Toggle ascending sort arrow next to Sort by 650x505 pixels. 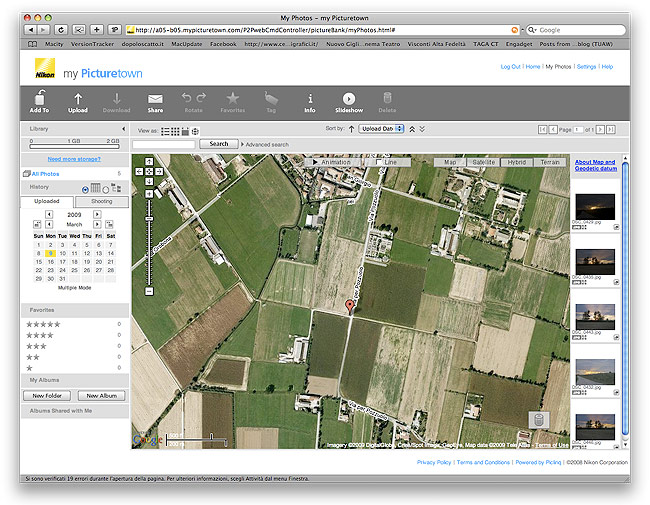click(x=352, y=129)
